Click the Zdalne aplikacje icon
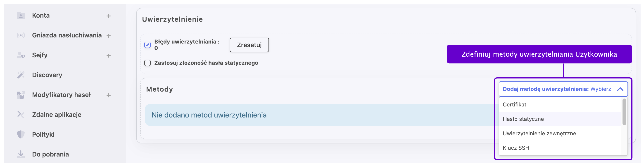This screenshot has height=168, width=644. (21, 115)
